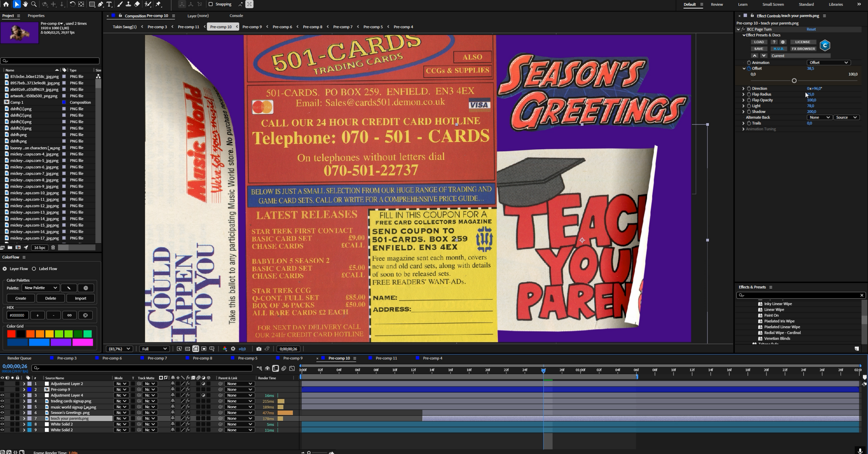868x454 pixels.
Task: Click the show channel RGB icon in viewer
Action: pyautogui.click(x=225, y=349)
